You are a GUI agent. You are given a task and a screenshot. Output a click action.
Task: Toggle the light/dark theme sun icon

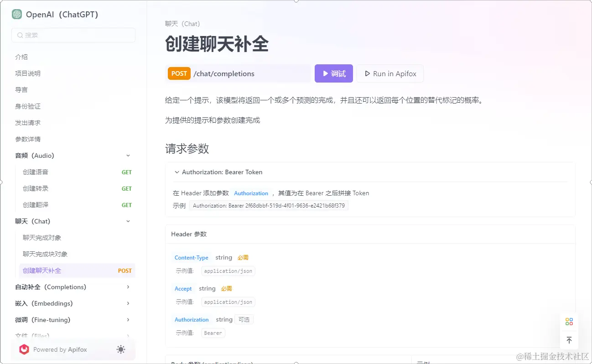(121, 349)
